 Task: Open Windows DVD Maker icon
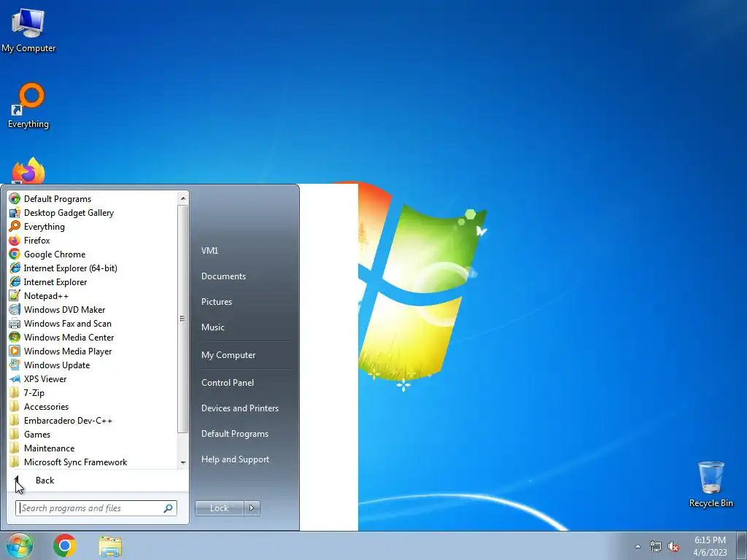(15, 309)
